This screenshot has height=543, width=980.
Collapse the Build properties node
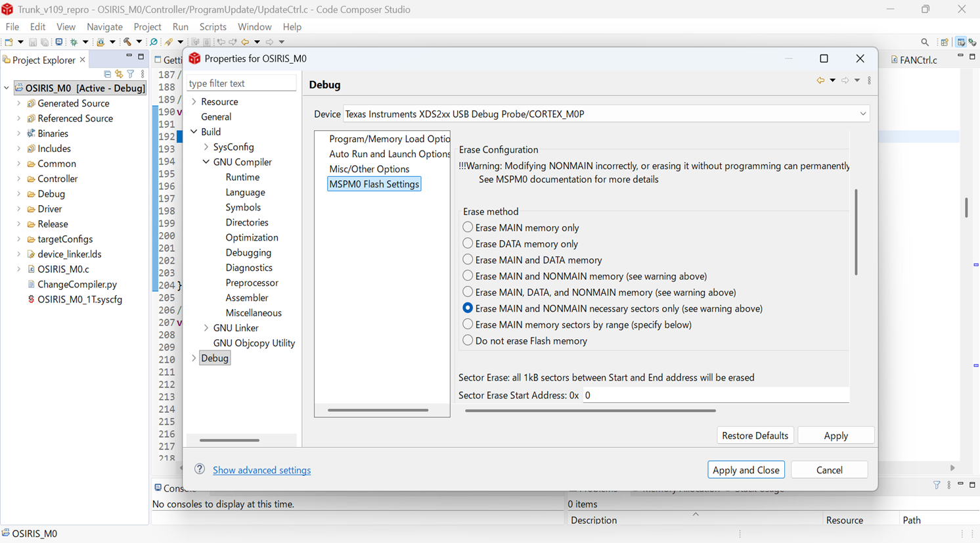click(194, 132)
